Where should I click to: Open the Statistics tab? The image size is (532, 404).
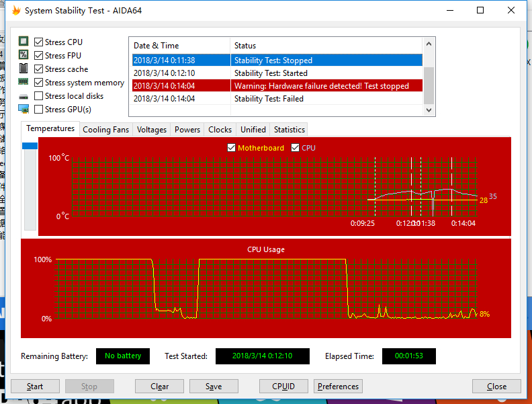pyautogui.click(x=290, y=130)
